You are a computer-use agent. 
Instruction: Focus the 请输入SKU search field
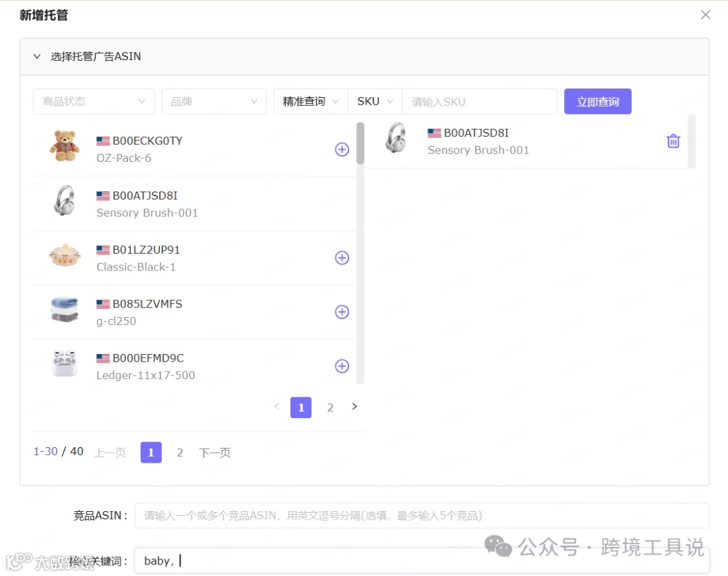coord(480,101)
